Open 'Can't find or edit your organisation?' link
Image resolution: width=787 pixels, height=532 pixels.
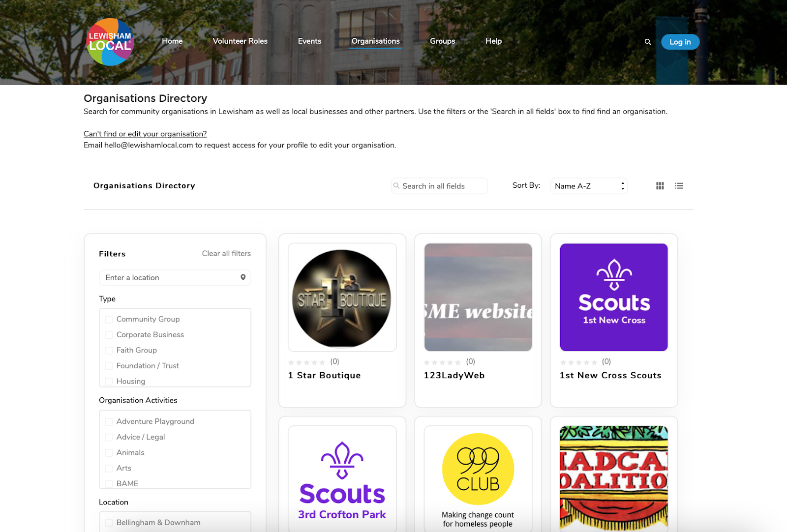coord(145,134)
